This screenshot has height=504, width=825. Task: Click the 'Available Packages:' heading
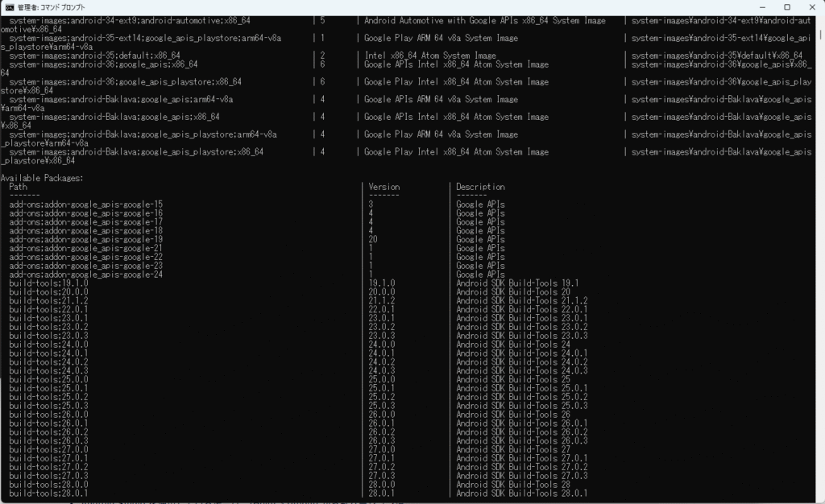pos(42,178)
